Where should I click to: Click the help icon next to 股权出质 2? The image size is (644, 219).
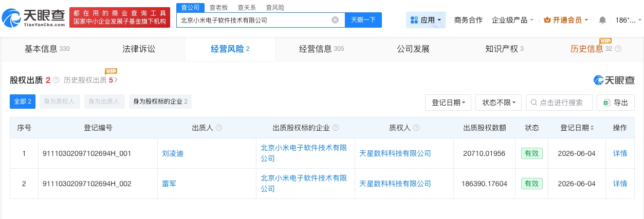coord(56,80)
